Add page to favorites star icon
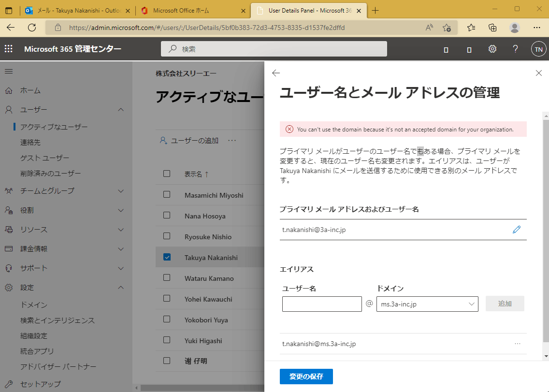This screenshot has width=549, height=392. click(447, 28)
